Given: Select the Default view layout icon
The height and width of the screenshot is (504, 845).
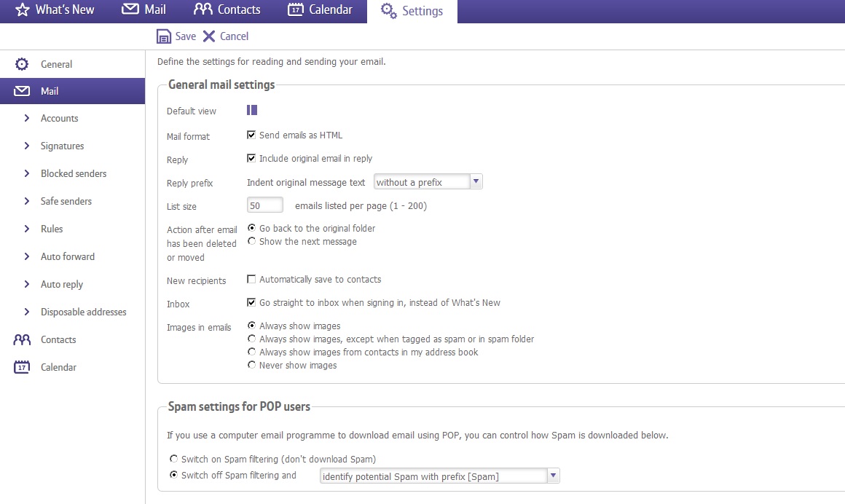Looking at the screenshot, I should pyautogui.click(x=251, y=109).
